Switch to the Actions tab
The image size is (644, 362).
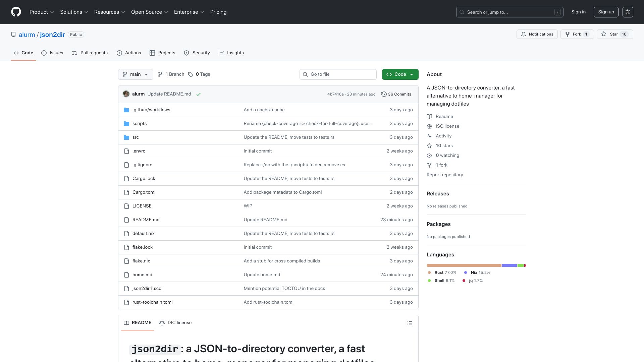[x=129, y=53]
